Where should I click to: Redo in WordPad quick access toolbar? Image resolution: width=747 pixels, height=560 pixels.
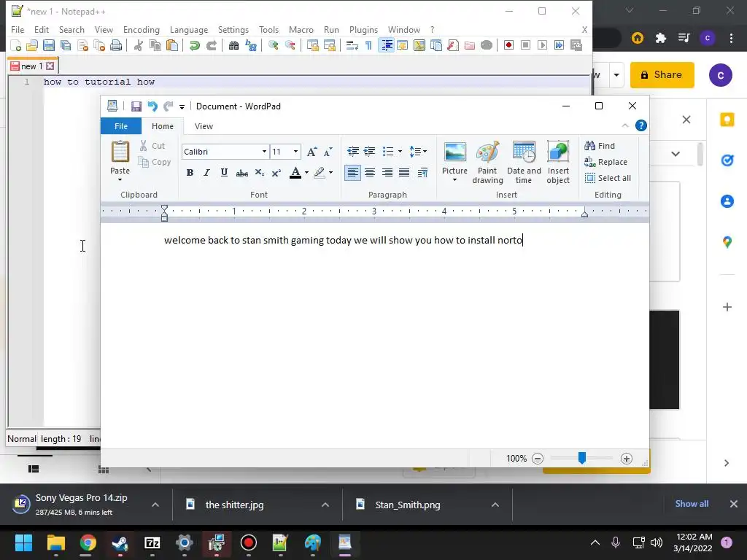(x=169, y=106)
